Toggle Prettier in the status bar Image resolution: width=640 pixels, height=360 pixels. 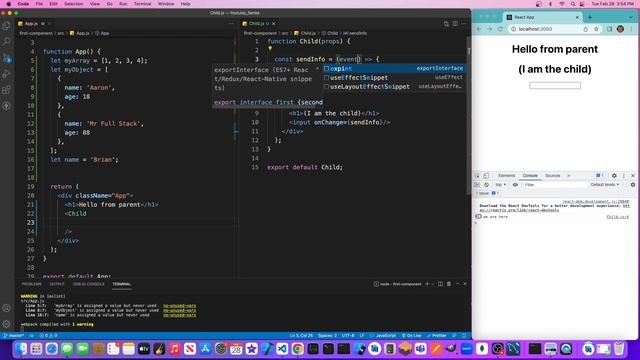[x=436, y=336]
